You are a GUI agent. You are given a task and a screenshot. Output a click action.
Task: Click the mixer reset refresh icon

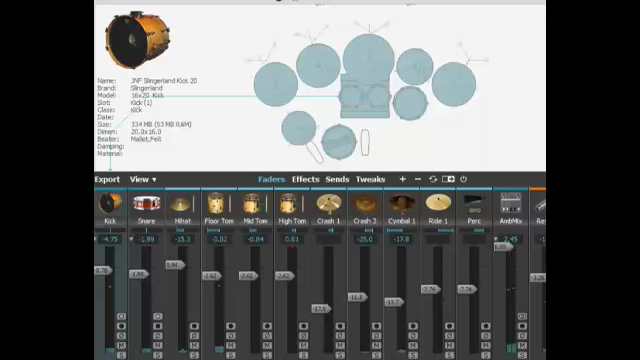coord(433,179)
